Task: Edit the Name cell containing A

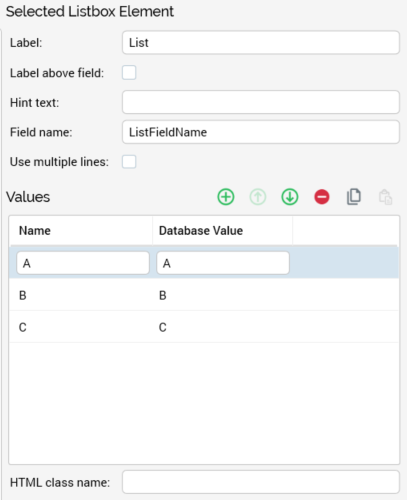Action: click(83, 263)
